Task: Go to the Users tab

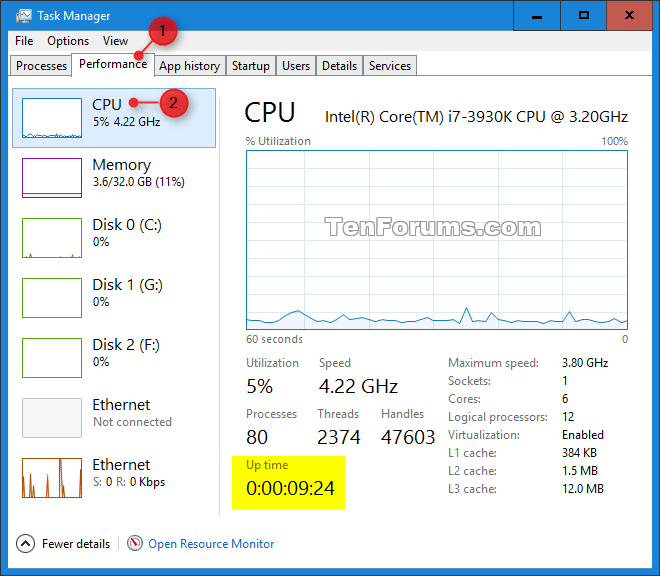Action: click(295, 66)
